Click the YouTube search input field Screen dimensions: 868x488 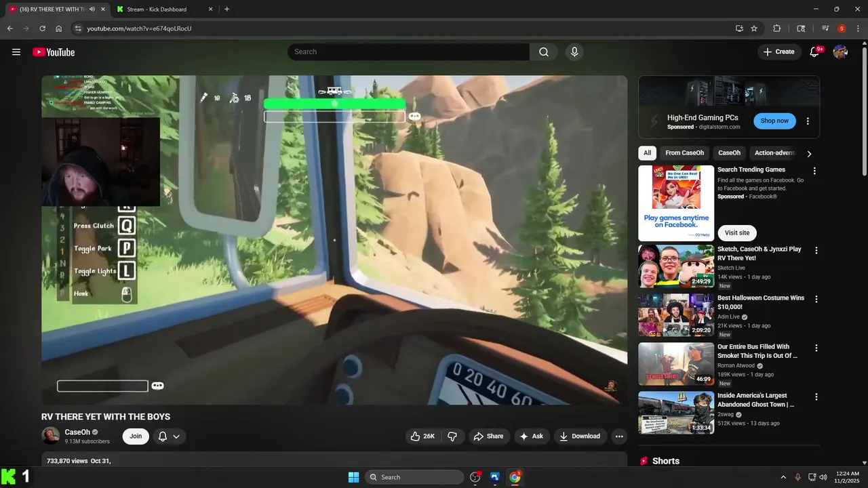pyautogui.click(x=409, y=52)
